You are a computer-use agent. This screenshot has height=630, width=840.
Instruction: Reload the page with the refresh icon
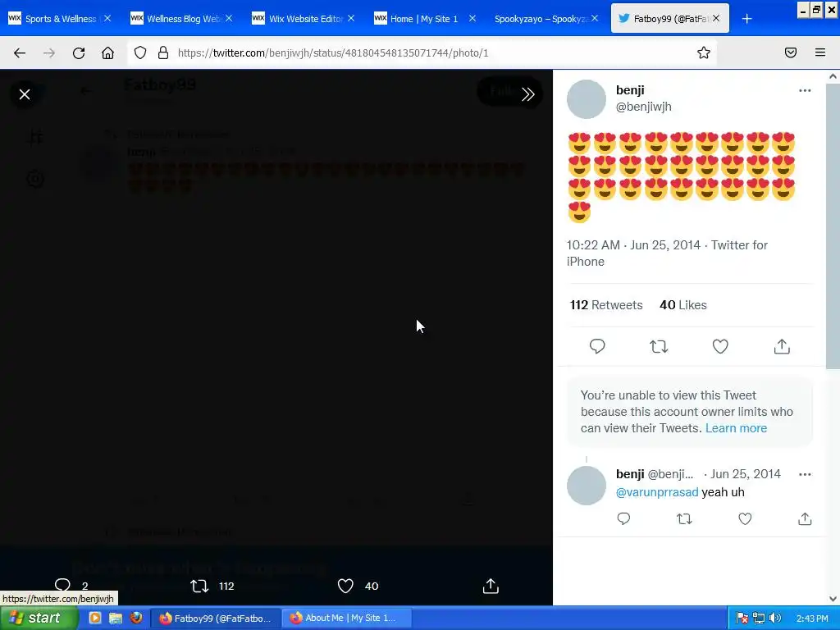[79, 52]
